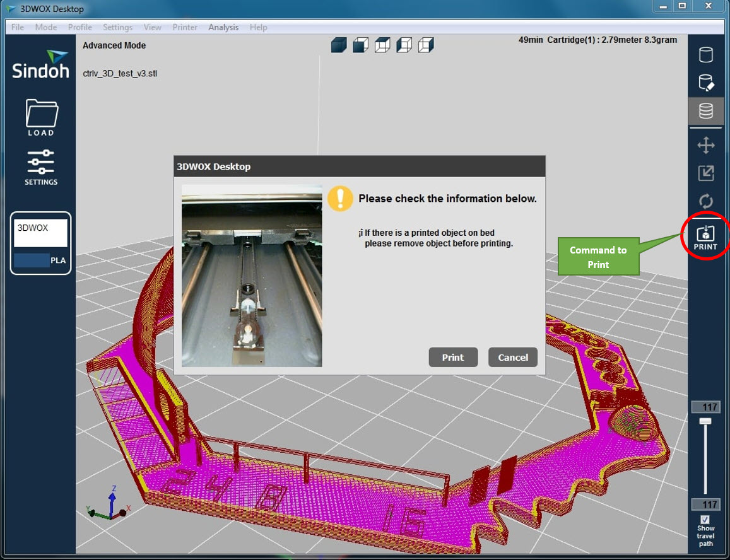730x560 pixels.
Task: Switch to plain cylinder model view
Action: tap(706, 54)
